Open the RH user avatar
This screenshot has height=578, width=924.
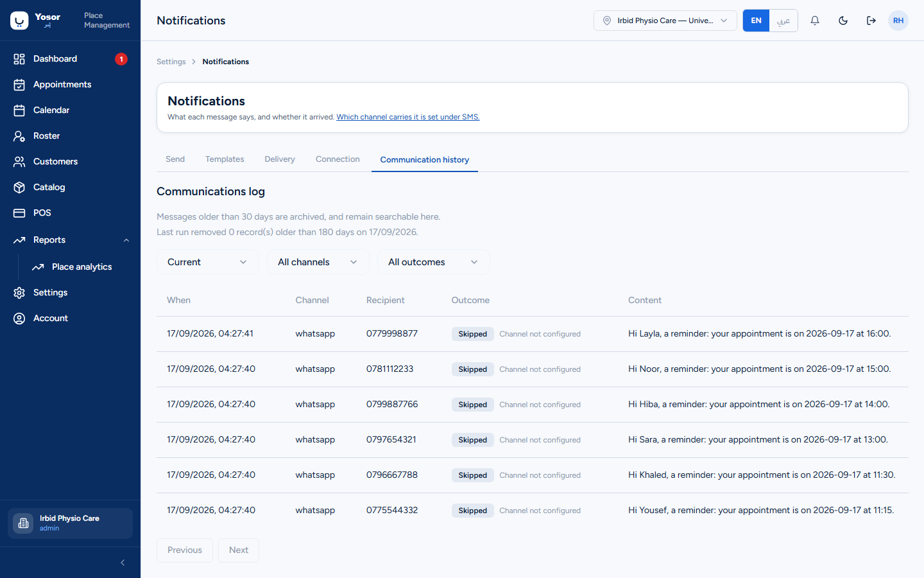[898, 21]
